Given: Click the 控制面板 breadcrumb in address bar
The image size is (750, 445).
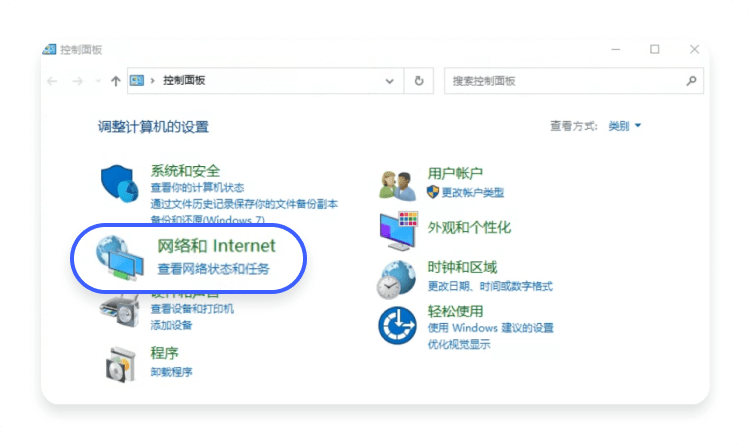Looking at the screenshot, I should pyautogui.click(x=184, y=80).
